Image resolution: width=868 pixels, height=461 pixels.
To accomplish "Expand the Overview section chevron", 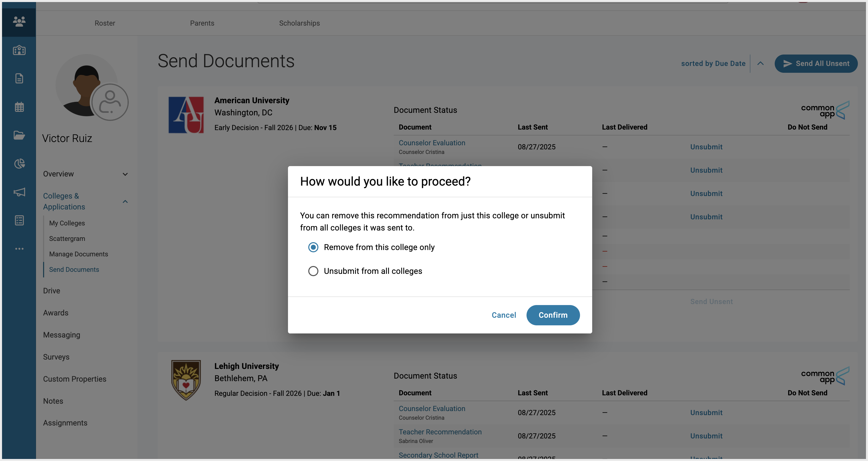I will tap(125, 174).
